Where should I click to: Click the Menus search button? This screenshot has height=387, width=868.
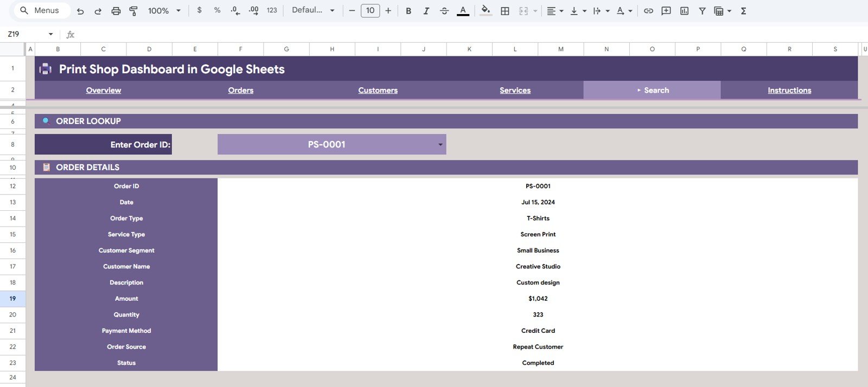tap(40, 10)
